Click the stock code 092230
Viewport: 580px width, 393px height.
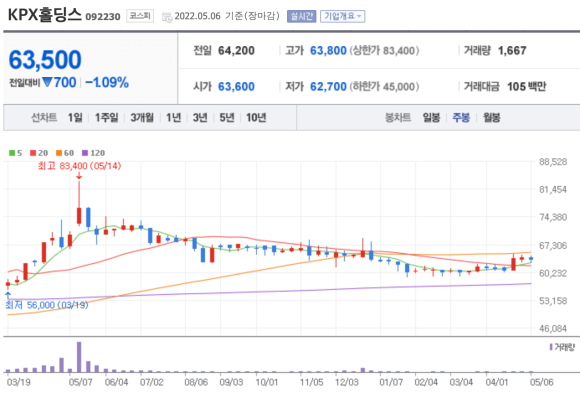tap(103, 17)
